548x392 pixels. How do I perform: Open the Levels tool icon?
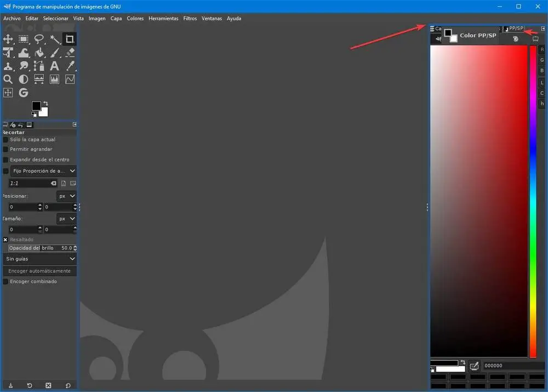(x=39, y=79)
